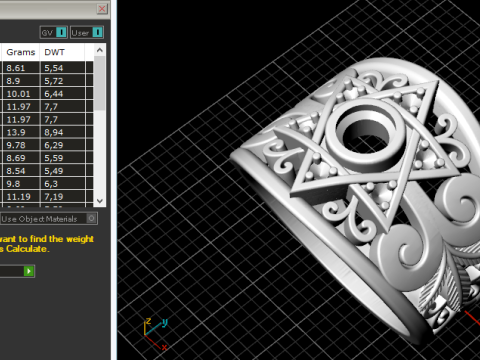
Task: Select the 6,44 DWT cell
Action: tap(63, 94)
